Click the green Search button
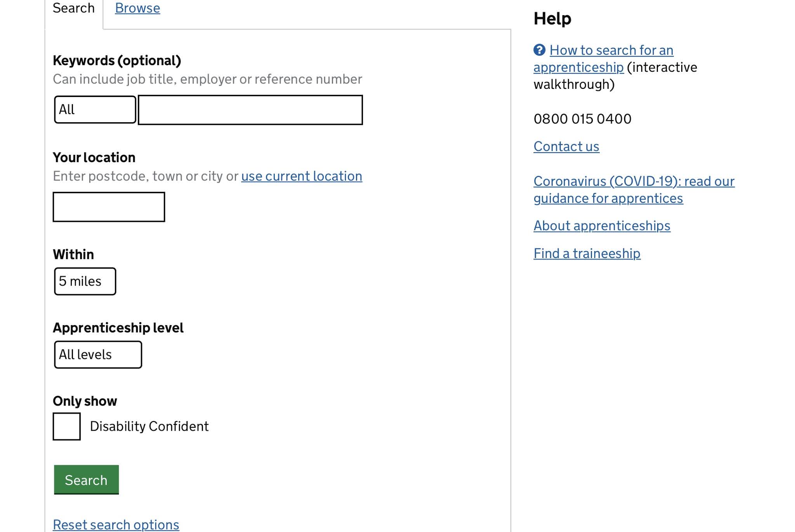 (x=86, y=480)
